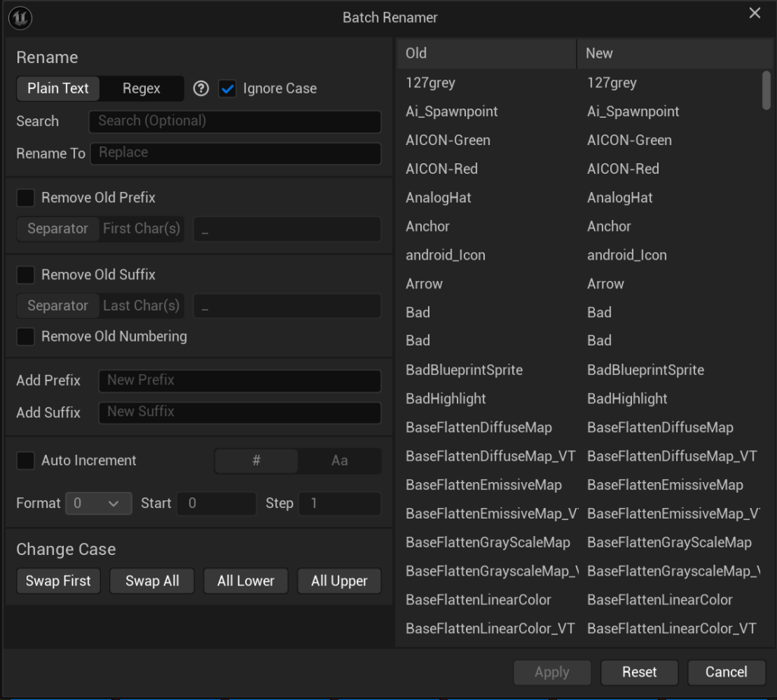Select the Plain Text mode tab
The width and height of the screenshot is (777, 700).
click(58, 89)
